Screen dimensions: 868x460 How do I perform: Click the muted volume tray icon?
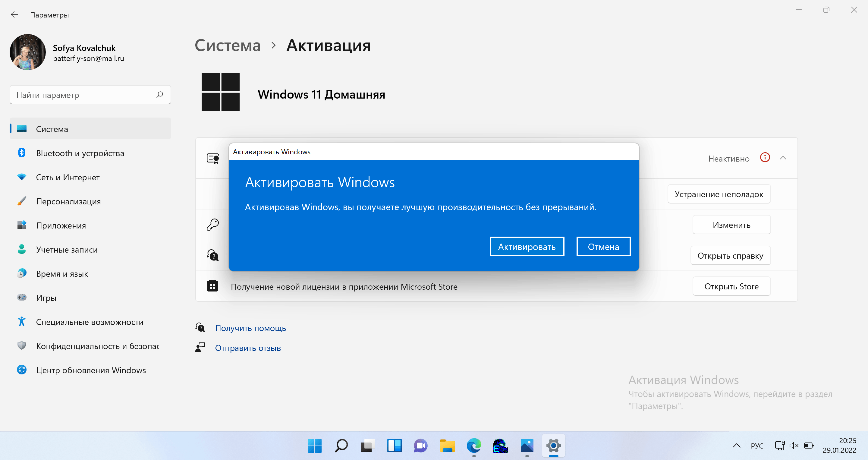[794, 446]
